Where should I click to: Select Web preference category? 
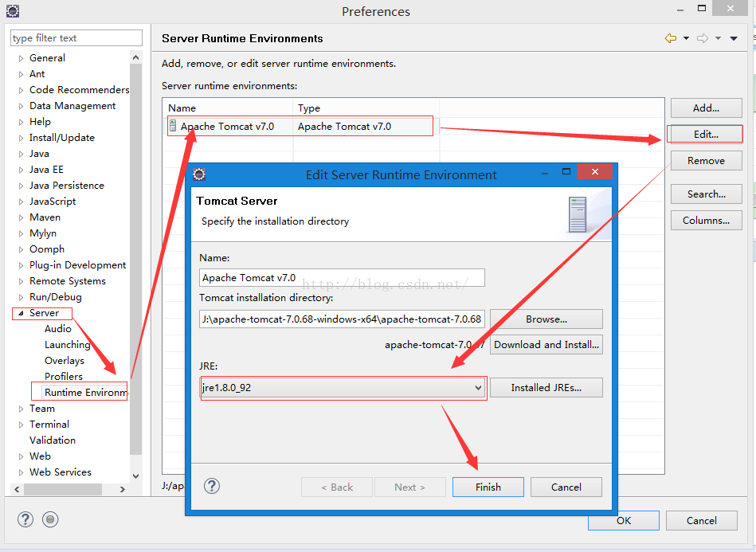pos(40,456)
